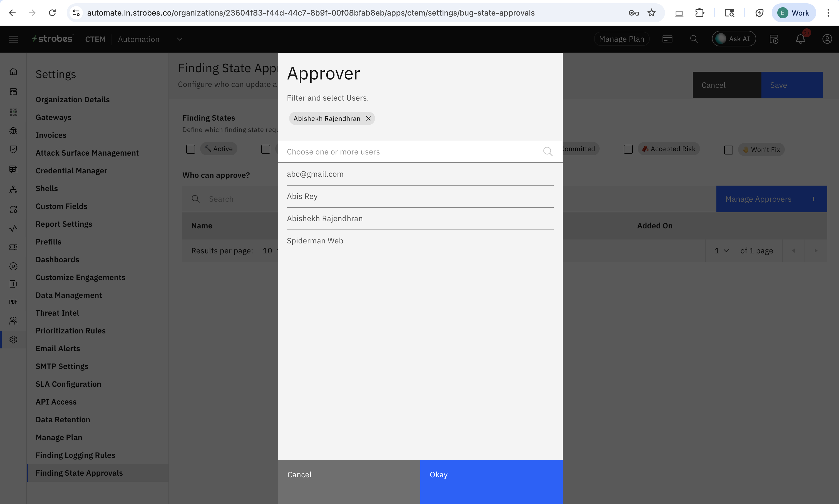Open the top bar global search icon
The image size is (839, 504).
tap(694, 39)
